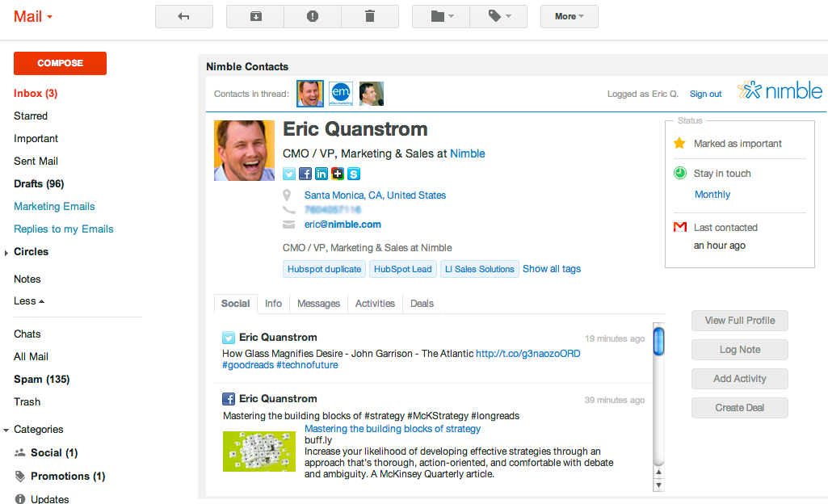Change the Monthly stay-in-touch frequency
Image resolution: width=828 pixels, height=504 pixels.
(712, 195)
